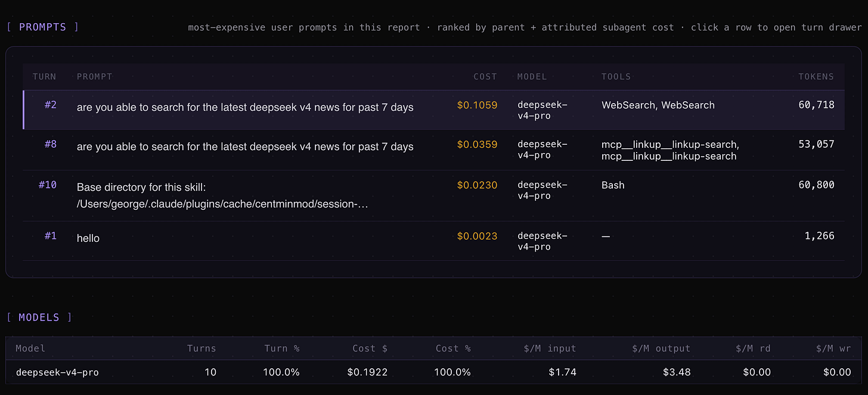Open turn #1 row drawer
Viewport: 868px width, 395px height.
[433, 241]
